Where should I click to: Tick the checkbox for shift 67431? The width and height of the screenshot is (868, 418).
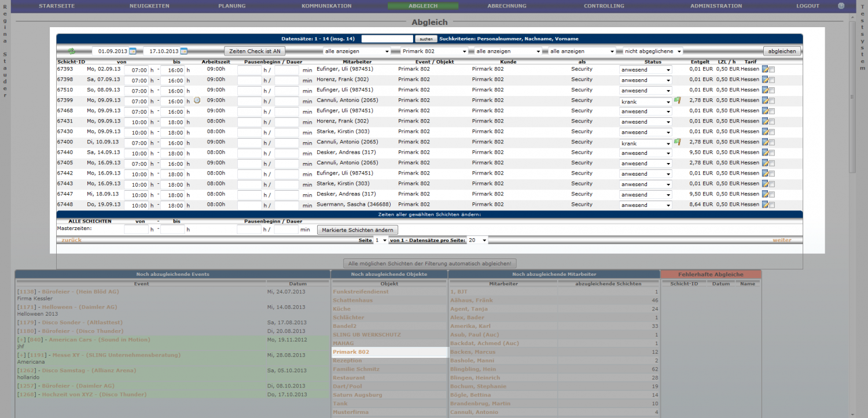[x=772, y=122]
